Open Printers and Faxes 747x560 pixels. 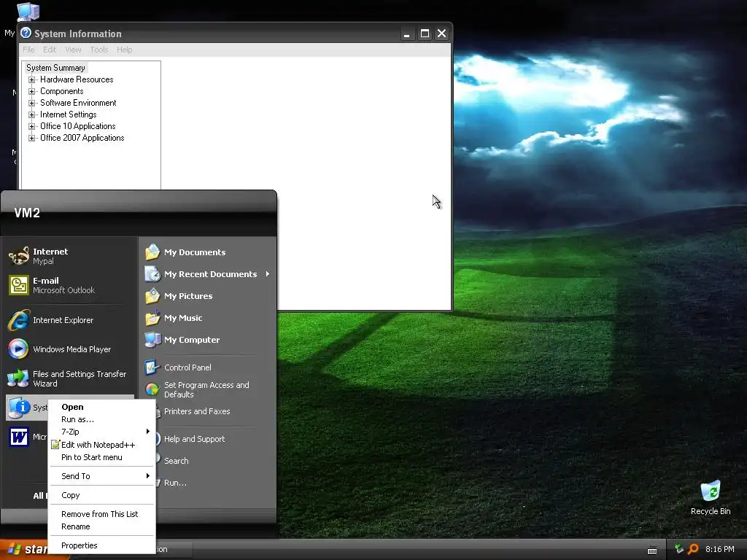tap(197, 411)
